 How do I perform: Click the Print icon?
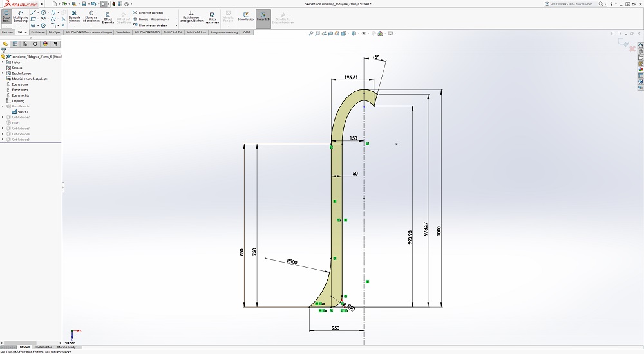click(x=84, y=4)
